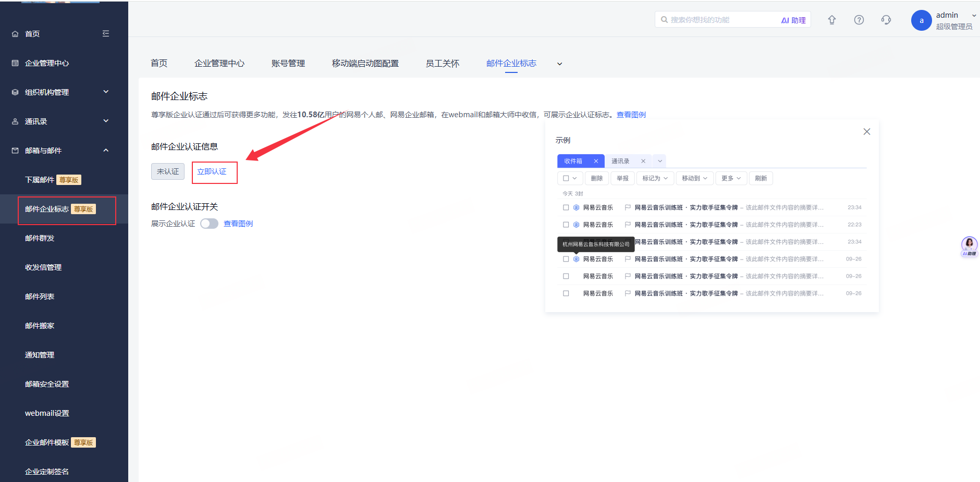Click certification badge on 22:23 mail
Screen dimensions: 980x482
point(577,225)
